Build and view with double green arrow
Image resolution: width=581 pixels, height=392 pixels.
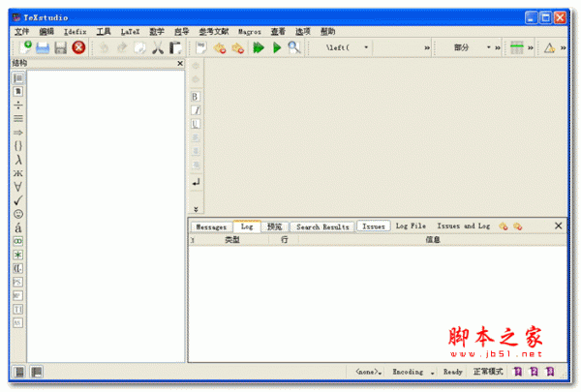click(259, 47)
